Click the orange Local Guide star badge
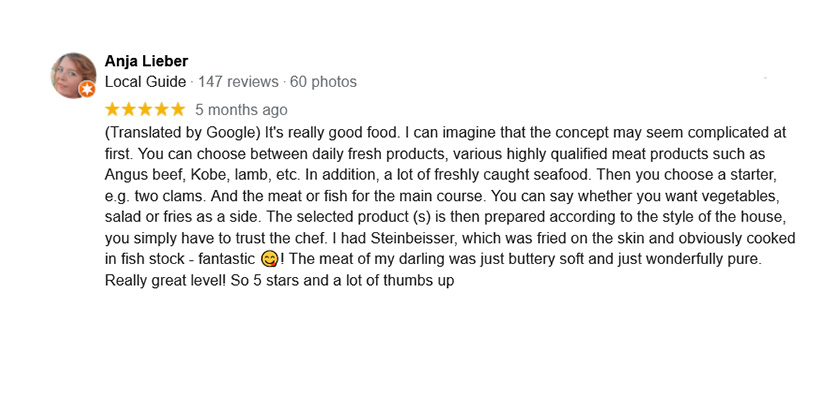Screen dimensions: 840x400 click(87, 89)
